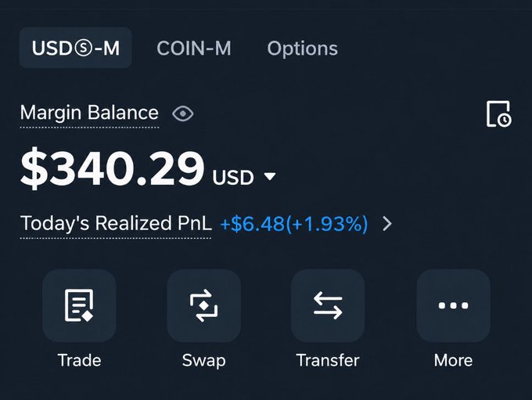Open PnL details via right chevron
Viewport: 532px width, 400px height.
tap(387, 224)
